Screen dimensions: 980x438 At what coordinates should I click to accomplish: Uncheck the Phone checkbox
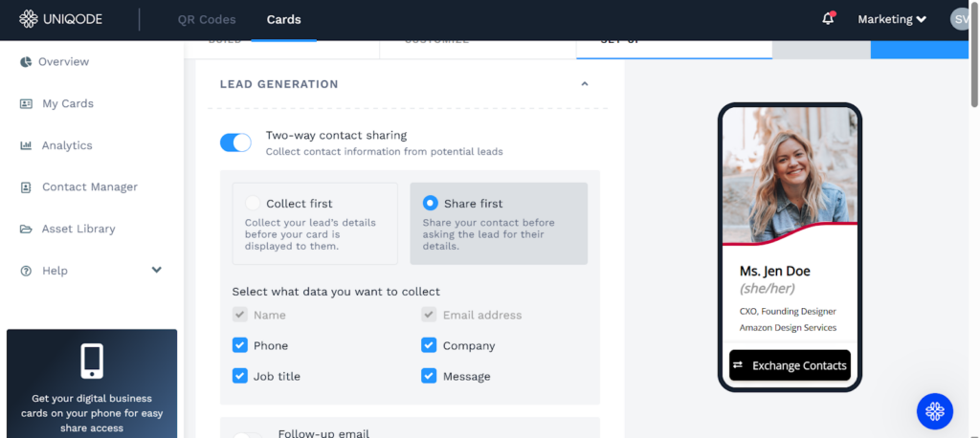240,345
